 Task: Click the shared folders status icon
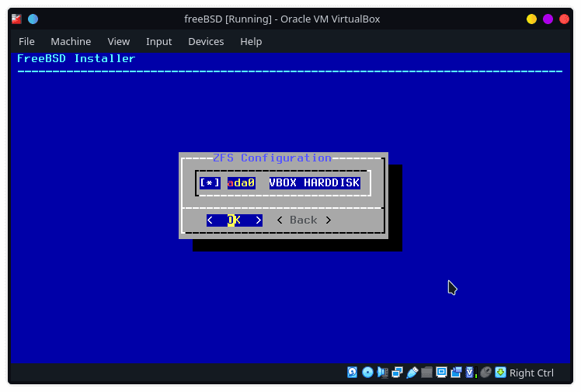426,373
